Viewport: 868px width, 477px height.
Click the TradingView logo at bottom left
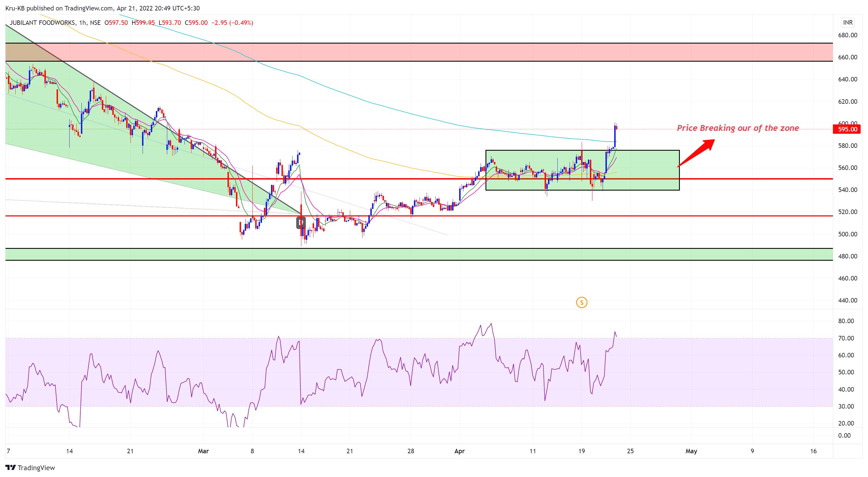[x=30, y=468]
